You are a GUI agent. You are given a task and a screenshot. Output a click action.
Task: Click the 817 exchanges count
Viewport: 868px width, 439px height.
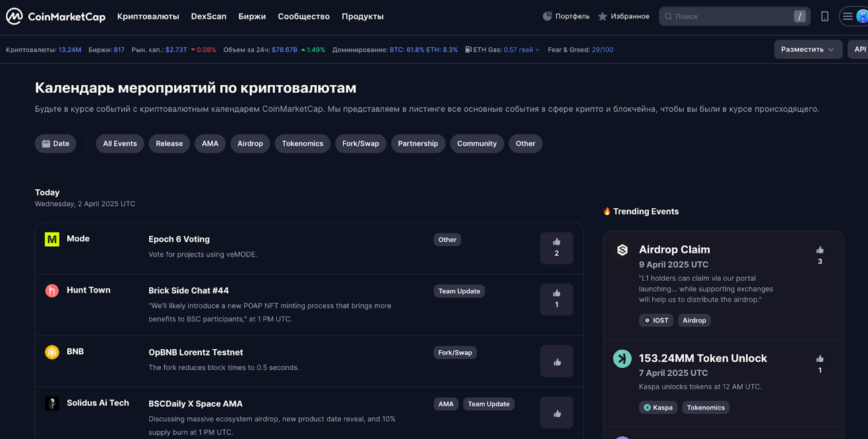(119, 50)
